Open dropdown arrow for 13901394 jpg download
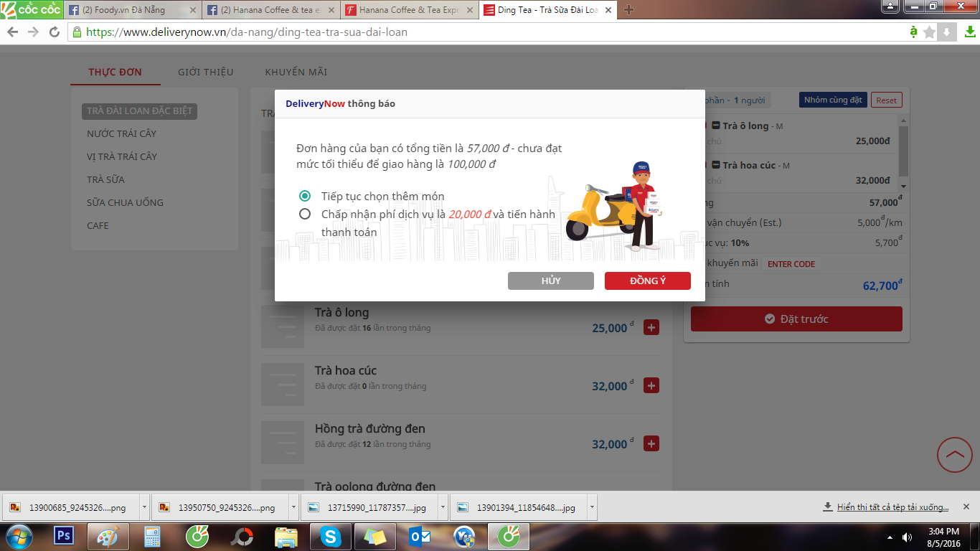 (x=592, y=507)
